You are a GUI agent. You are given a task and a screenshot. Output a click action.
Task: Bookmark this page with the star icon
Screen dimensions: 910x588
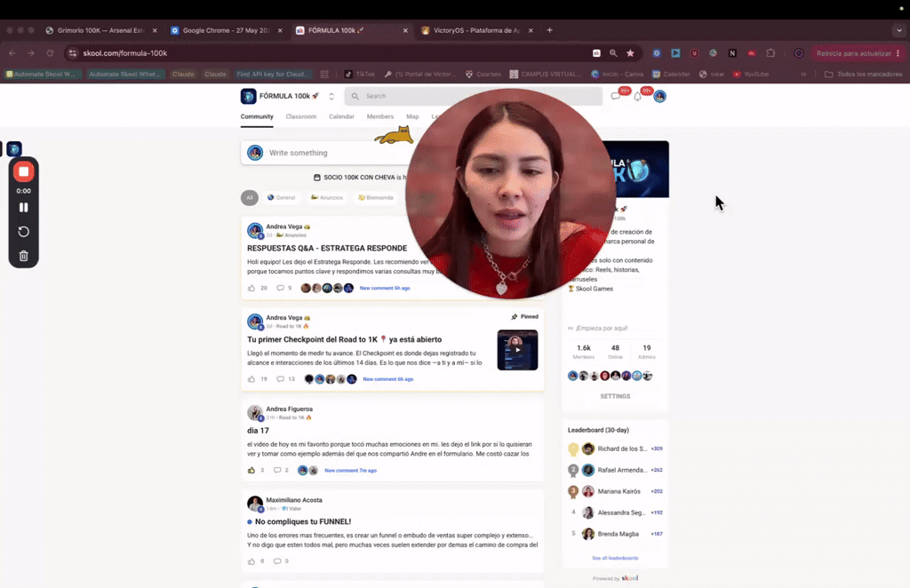(630, 53)
